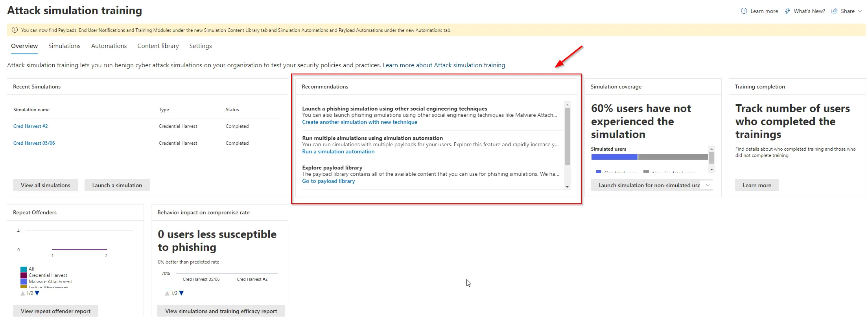Click the blue Malware Attachment legend swatch

[x=24, y=282]
